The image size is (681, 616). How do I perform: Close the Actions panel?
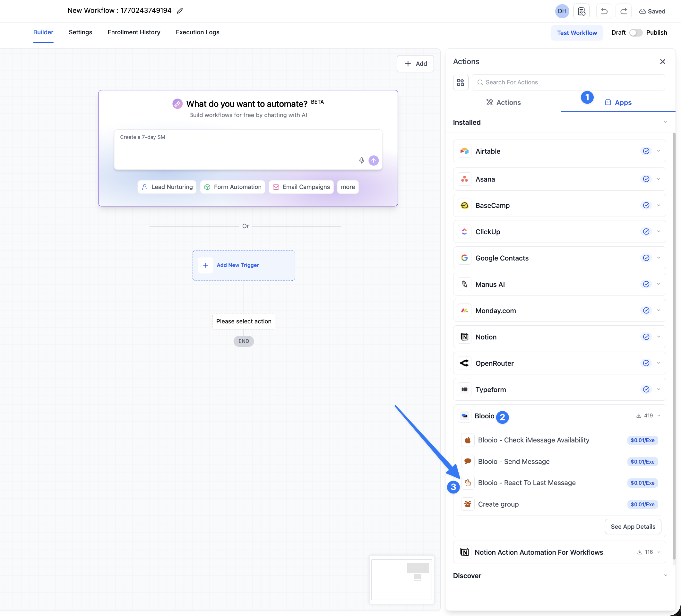pyautogui.click(x=662, y=62)
